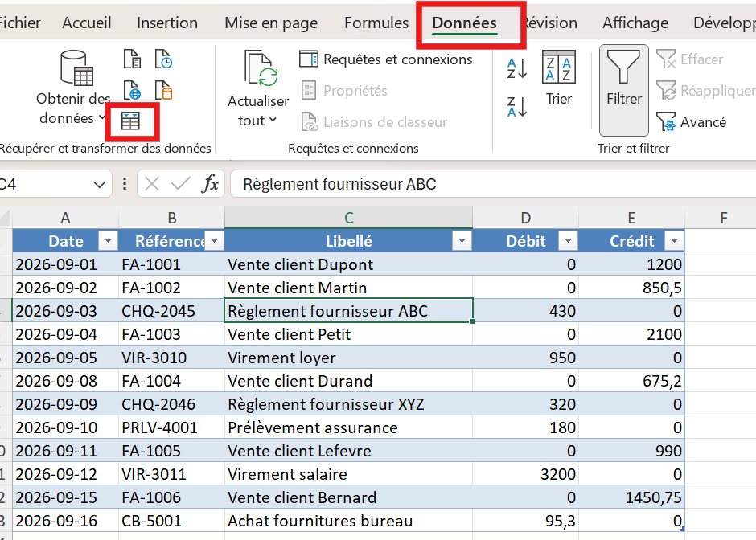Toggle the Filtrer funnel button

click(x=624, y=90)
